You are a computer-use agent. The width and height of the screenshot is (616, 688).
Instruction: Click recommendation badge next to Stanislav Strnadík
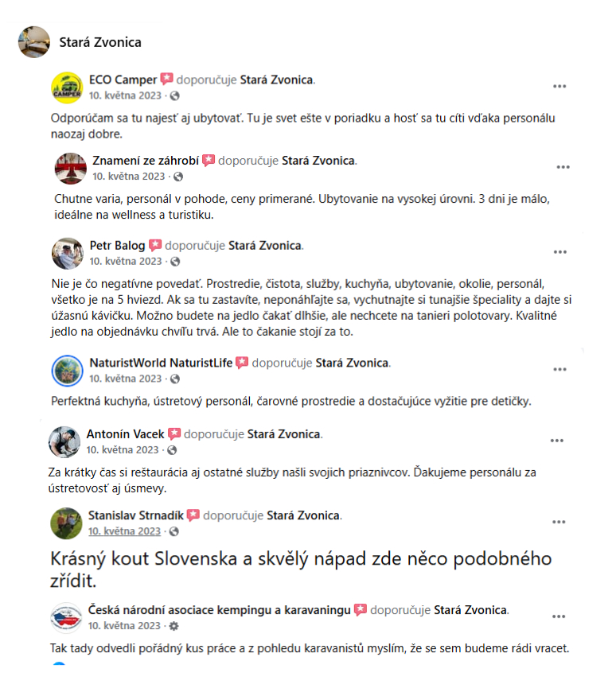(x=193, y=515)
